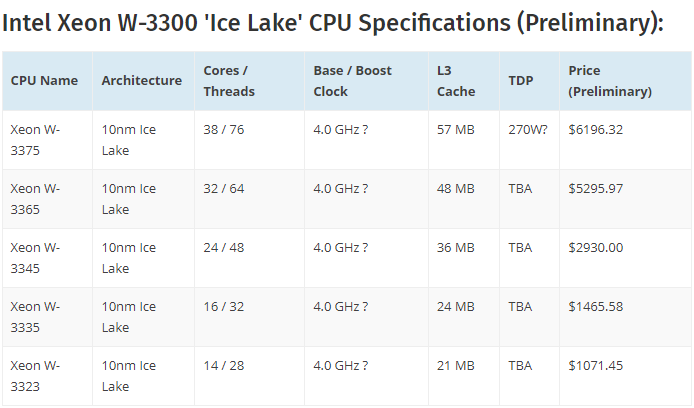
Task: Select the Xeon W-3323 cell
Action: click(36, 375)
